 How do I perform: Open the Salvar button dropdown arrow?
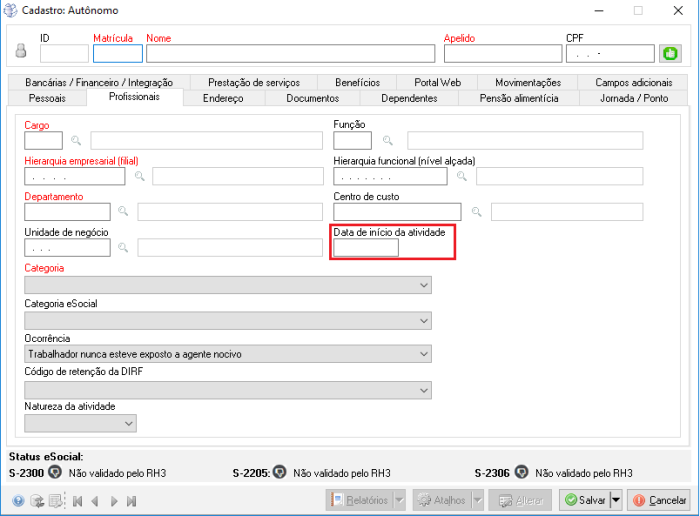(616, 499)
